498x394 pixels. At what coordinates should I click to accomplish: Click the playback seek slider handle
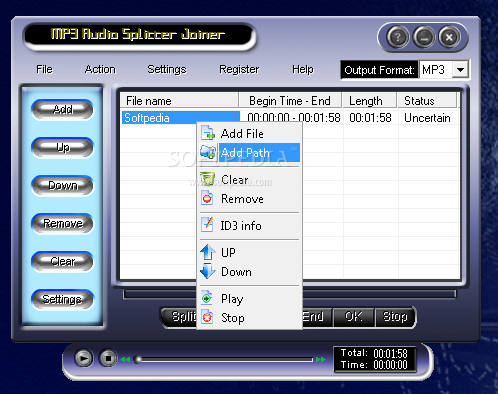(x=138, y=360)
